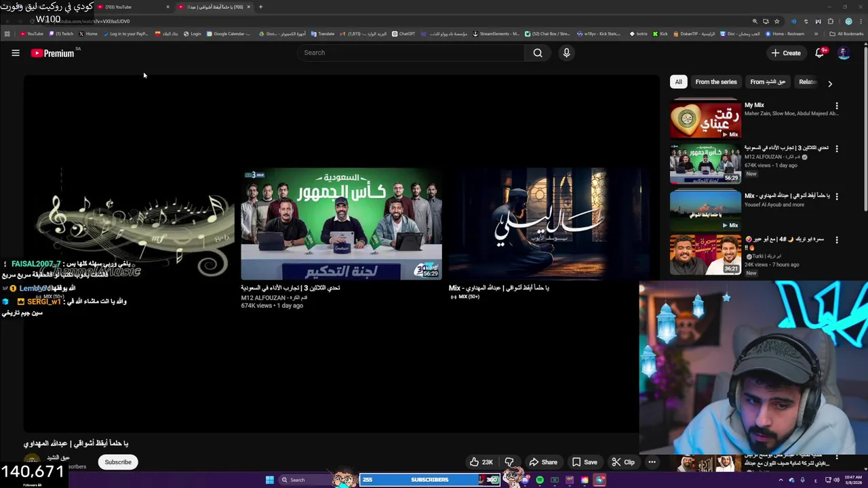This screenshot has height=488, width=868.
Task: Open My Mix thumbnail
Action: tap(706, 120)
